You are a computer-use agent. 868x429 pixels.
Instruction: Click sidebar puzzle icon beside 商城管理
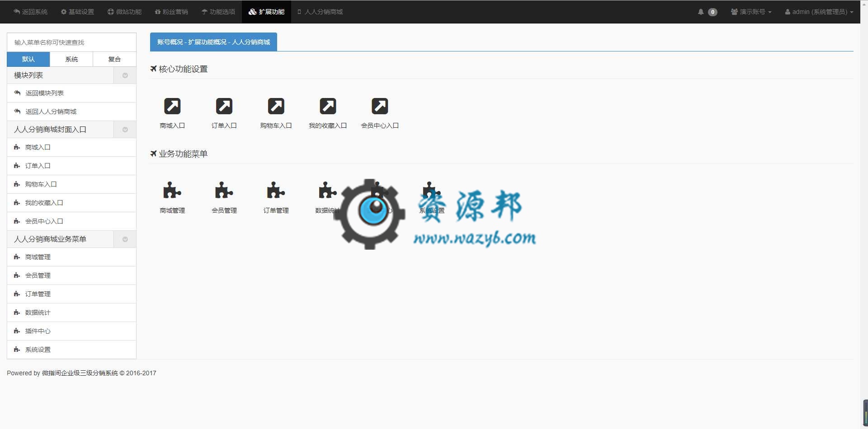click(17, 257)
